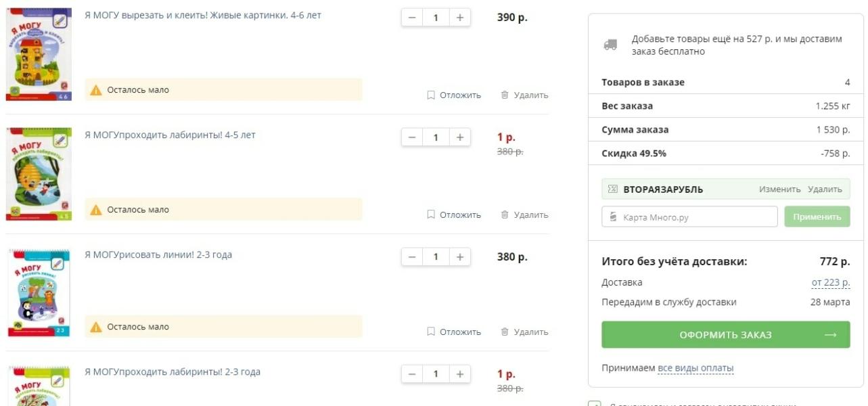Decrease quantity of labyrinths 2-3 years book
This screenshot has height=406, width=868.
point(412,374)
